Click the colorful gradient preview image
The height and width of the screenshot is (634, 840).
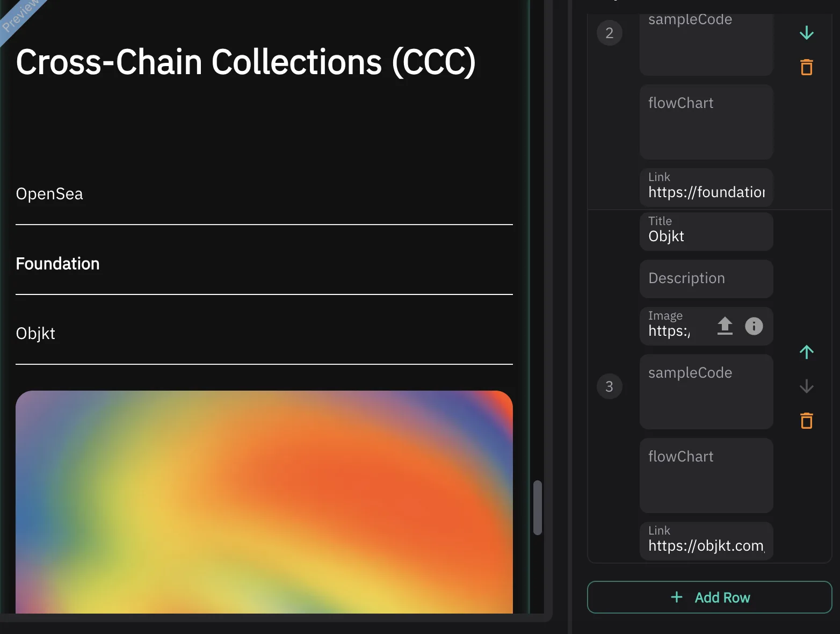pos(264,502)
